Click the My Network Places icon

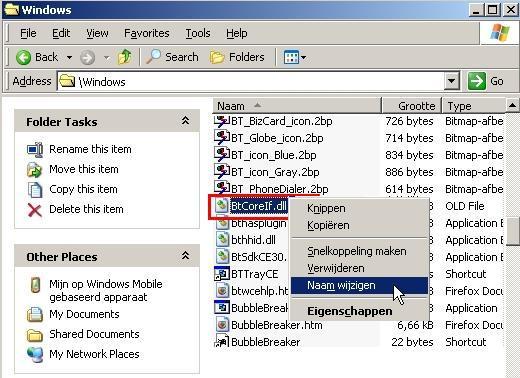pos(35,354)
